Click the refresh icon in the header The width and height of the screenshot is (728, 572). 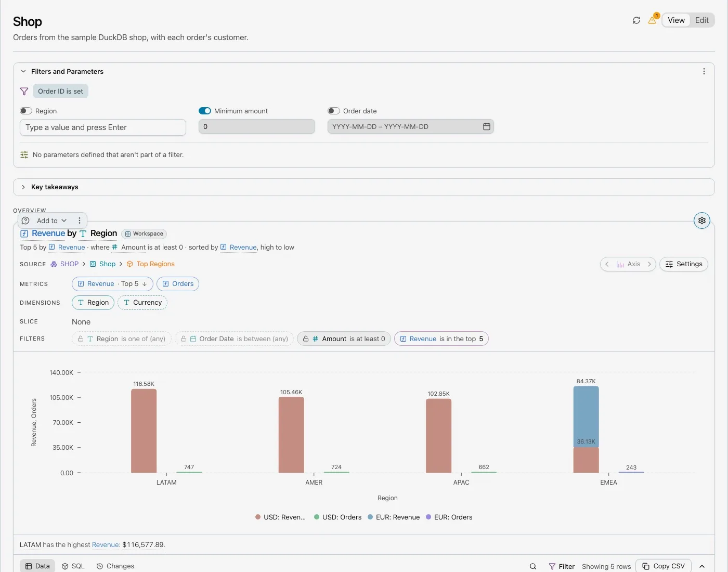(636, 20)
